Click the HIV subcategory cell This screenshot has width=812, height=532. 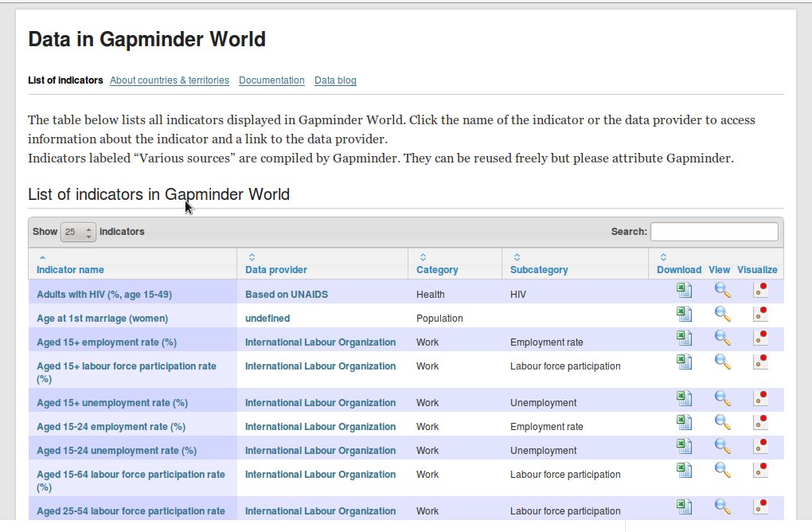coord(575,291)
